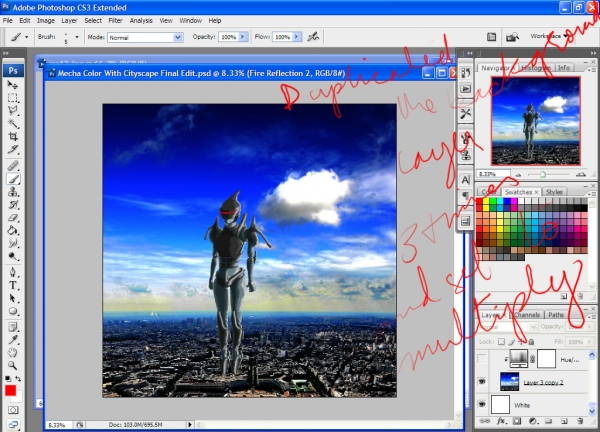The image size is (600, 432).
Task: Open the Layer menu
Action: pos(69,21)
